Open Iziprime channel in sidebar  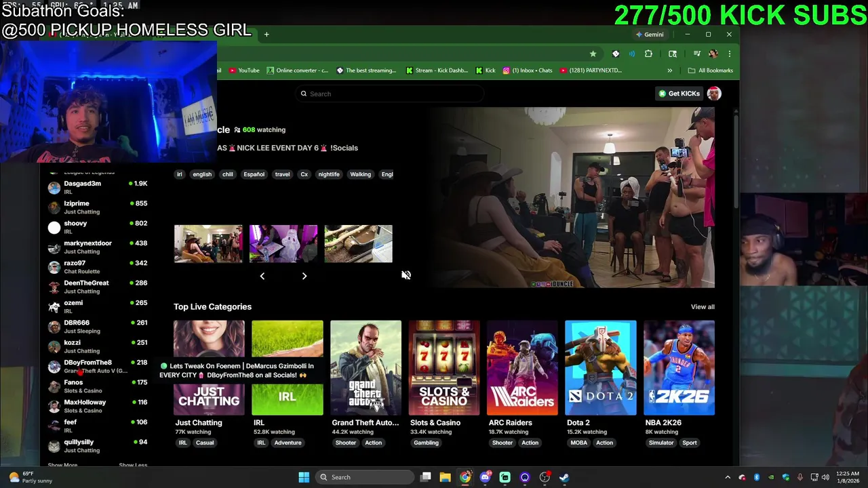tap(98, 207)
